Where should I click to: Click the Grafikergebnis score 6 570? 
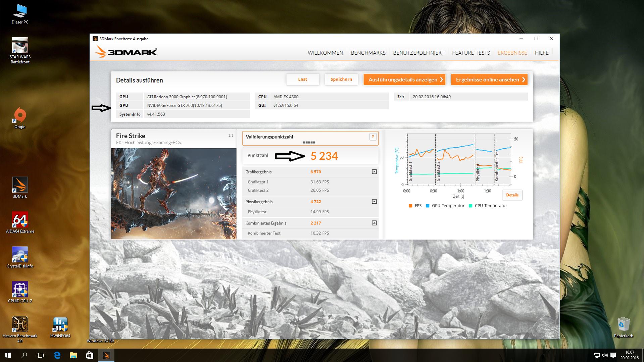[x=315, y=172]
